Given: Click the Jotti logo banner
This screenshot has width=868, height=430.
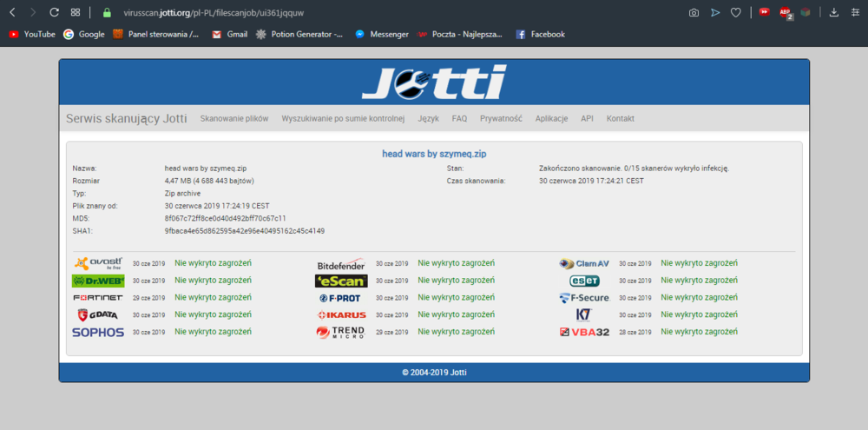Looking at the screenshot, I should click(x=434, y=82).
